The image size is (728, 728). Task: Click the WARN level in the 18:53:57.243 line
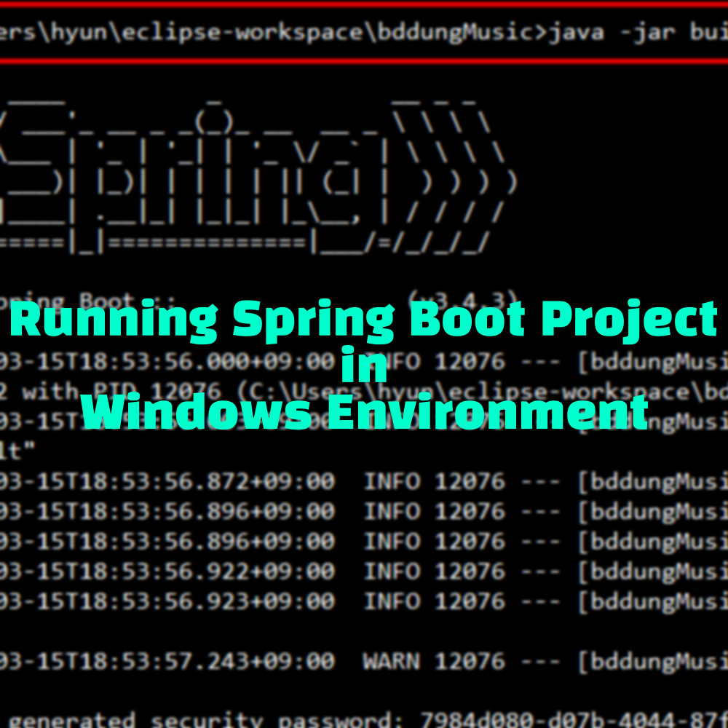click(392, 661)
